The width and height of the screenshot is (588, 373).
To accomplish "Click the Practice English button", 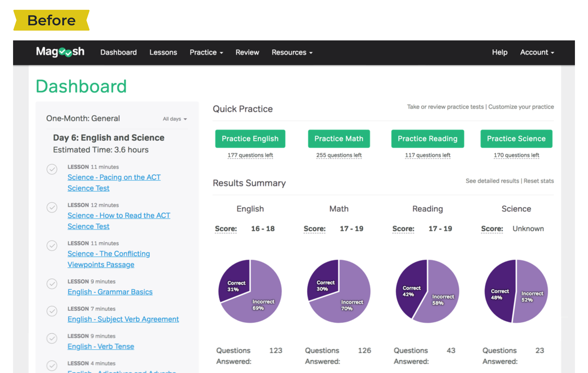I will (x=250, y=139).
